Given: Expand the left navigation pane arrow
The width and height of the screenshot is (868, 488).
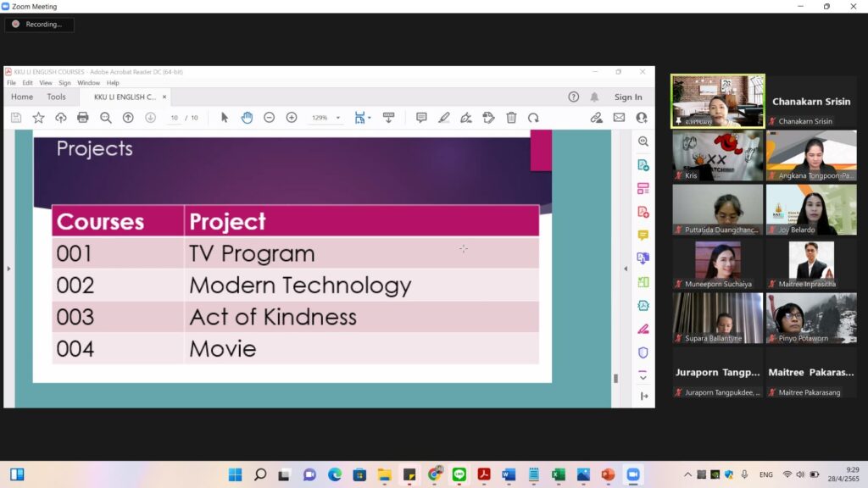Looking at the screenshot, I should coord(8,269).
